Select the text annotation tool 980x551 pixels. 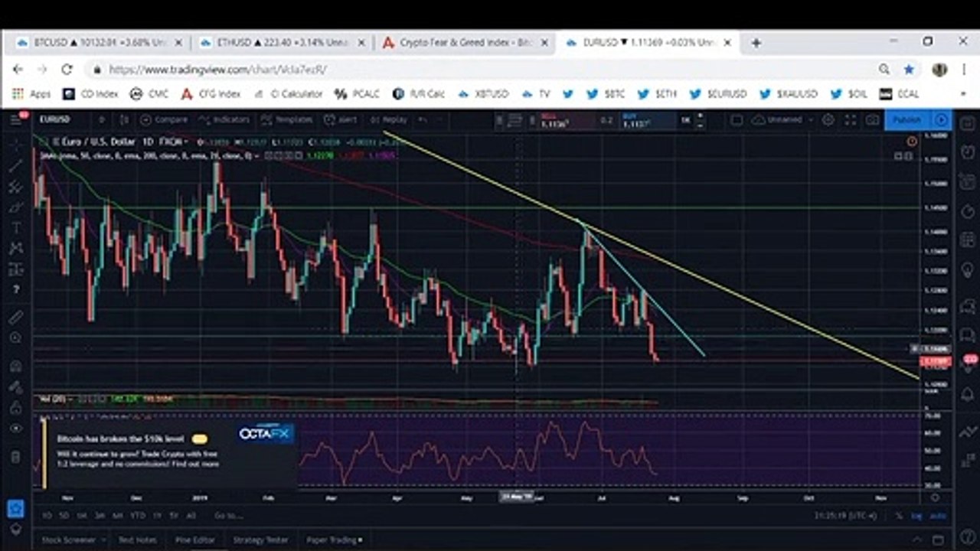coord(15,228)
